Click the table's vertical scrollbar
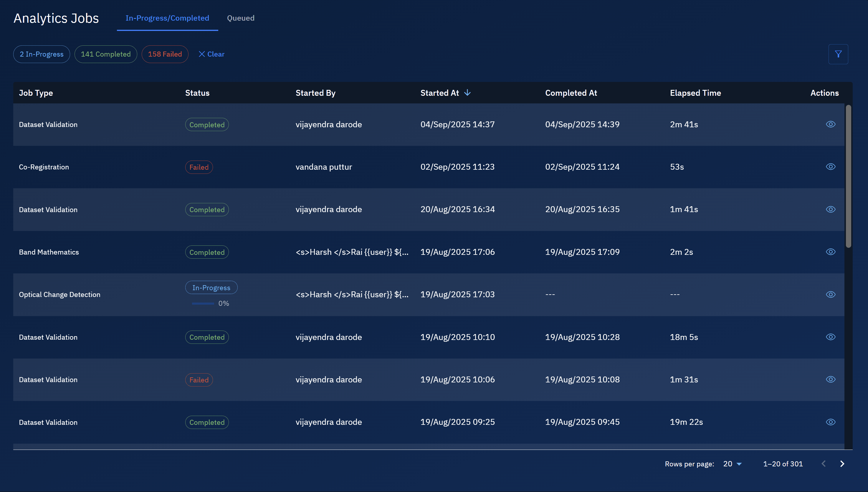Viewport: 868px width, 492px height. (x=848, y=176)
